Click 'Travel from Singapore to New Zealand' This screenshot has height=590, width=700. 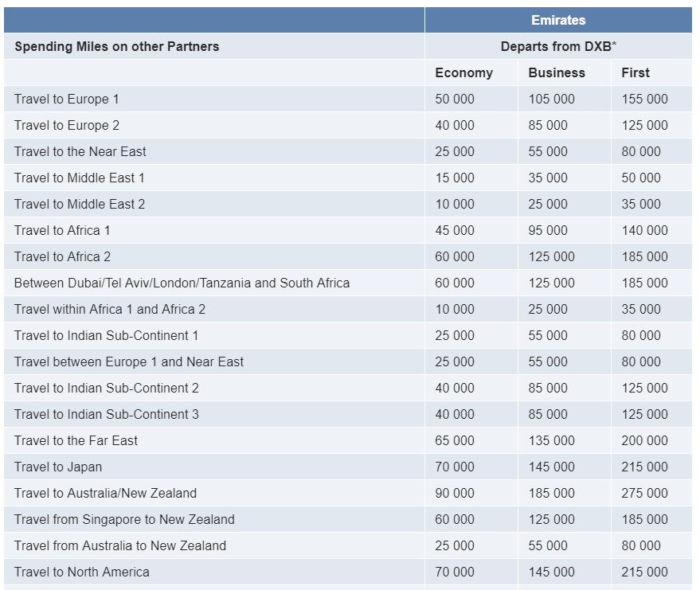click(x=124, y=519)
